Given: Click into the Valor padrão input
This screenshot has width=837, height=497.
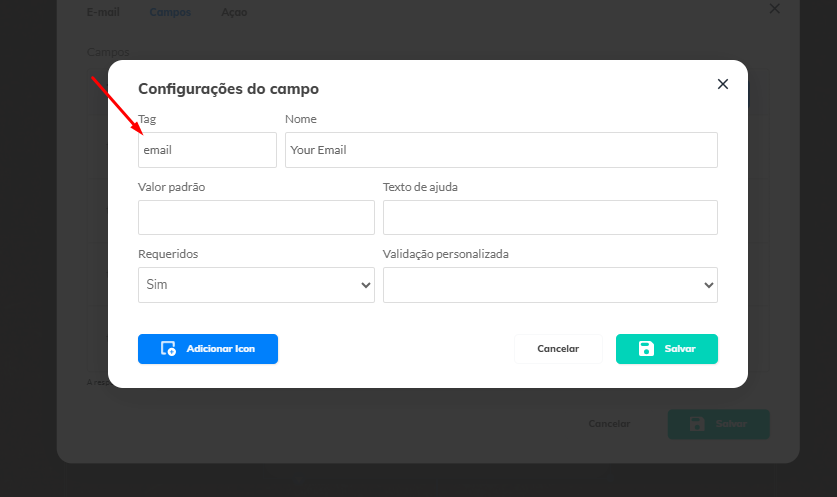Looking at the screenshot, I should pos(256,217).
